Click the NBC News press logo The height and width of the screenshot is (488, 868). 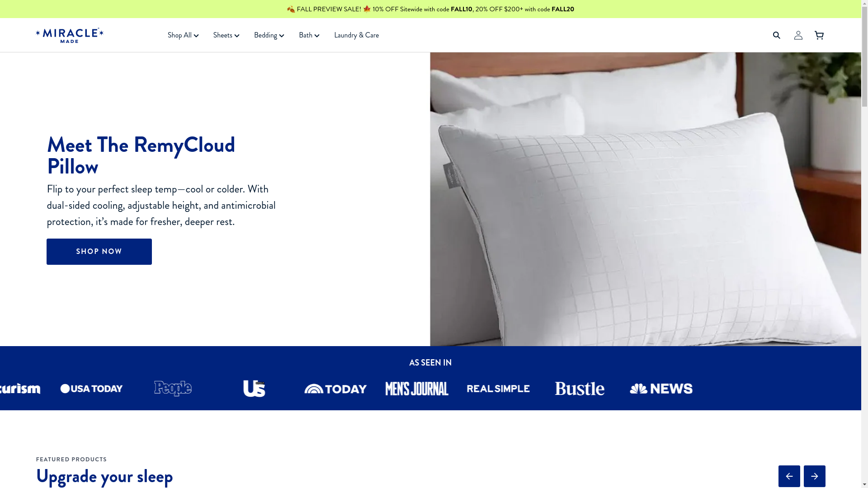(x=660, y=388)
